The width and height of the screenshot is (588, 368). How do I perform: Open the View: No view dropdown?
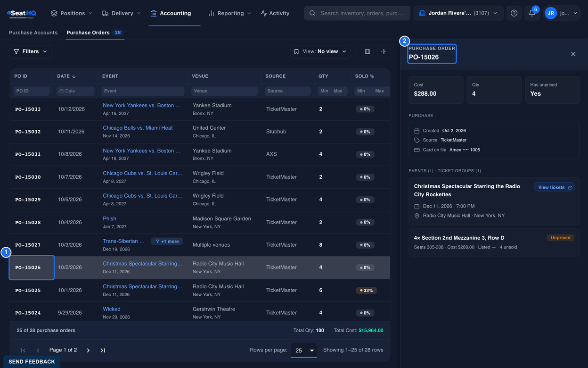[320, 51]
